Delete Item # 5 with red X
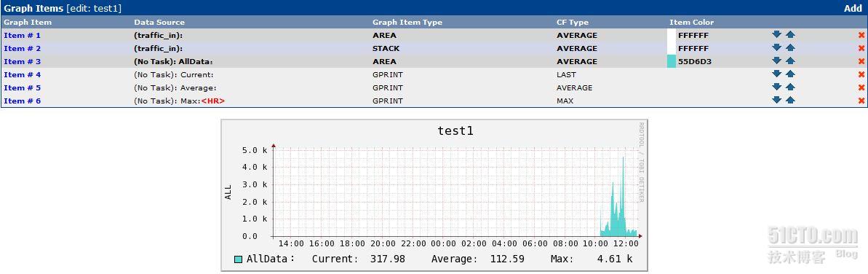This screenshot has width=868, height=274. point(861,87)
